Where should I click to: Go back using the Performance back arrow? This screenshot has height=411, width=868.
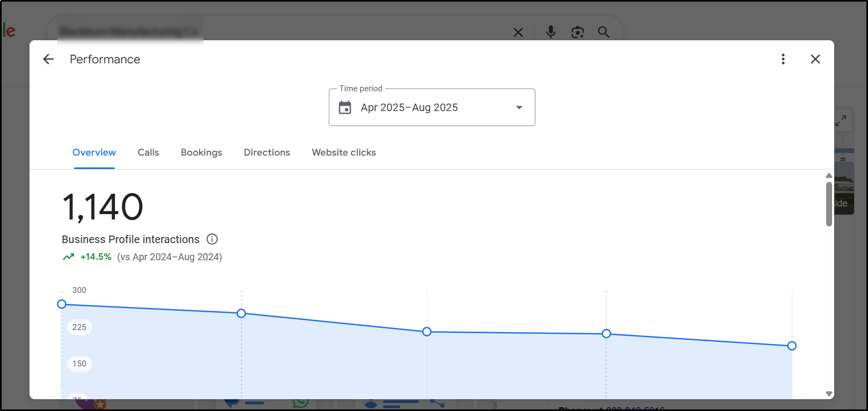coord(48,59)
